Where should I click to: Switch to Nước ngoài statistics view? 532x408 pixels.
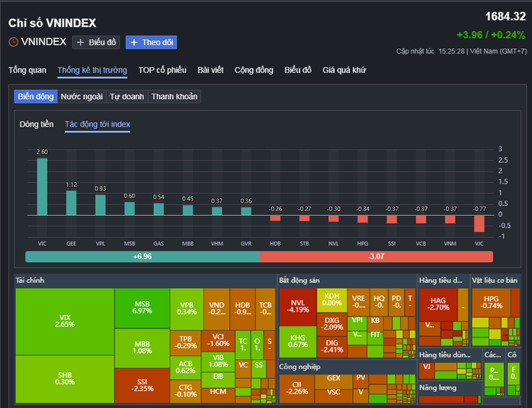coord(82,97)
